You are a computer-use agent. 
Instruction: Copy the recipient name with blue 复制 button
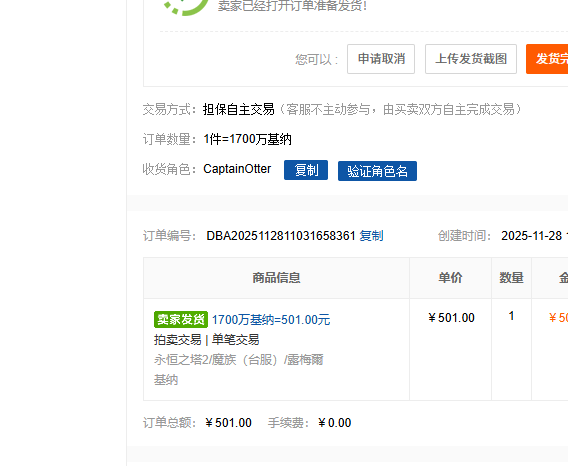tap(306, 170)
